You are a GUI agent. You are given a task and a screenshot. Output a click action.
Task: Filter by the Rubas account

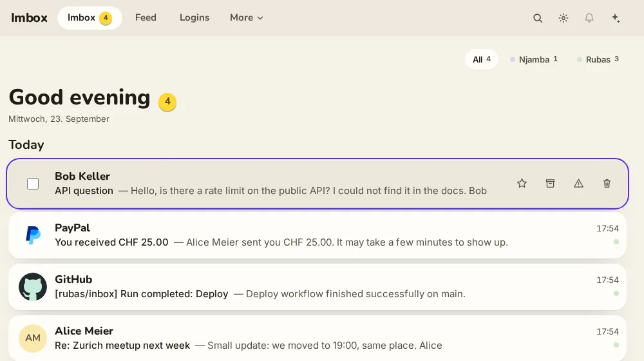point(598,59)
